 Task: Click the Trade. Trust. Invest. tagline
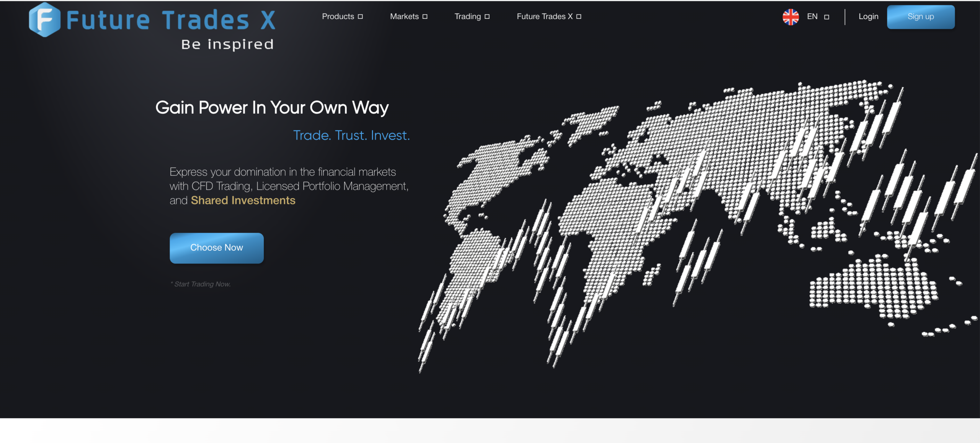(351, 135)
